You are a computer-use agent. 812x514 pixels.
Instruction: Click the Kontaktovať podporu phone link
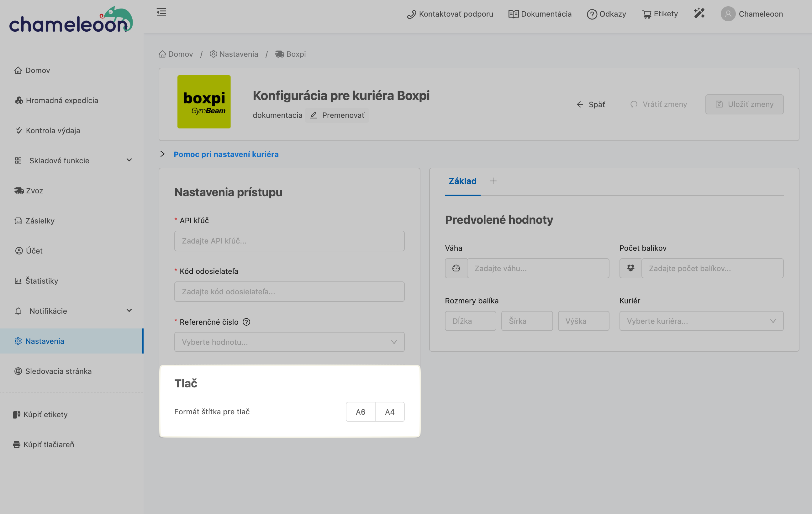450,14
